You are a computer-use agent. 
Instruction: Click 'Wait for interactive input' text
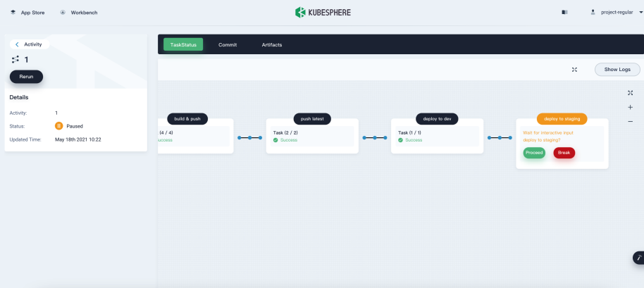tap(548, 133)
